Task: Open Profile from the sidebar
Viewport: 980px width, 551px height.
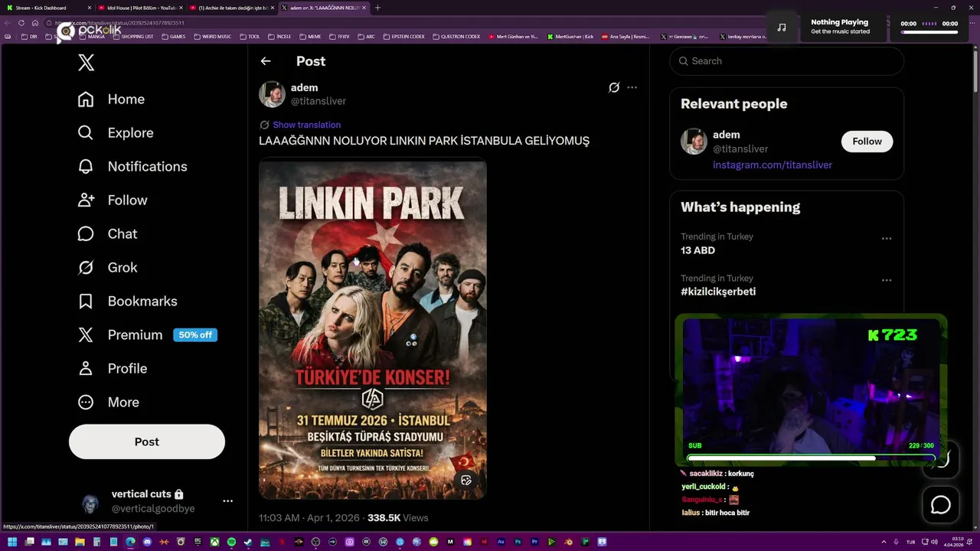Action: 112,369
